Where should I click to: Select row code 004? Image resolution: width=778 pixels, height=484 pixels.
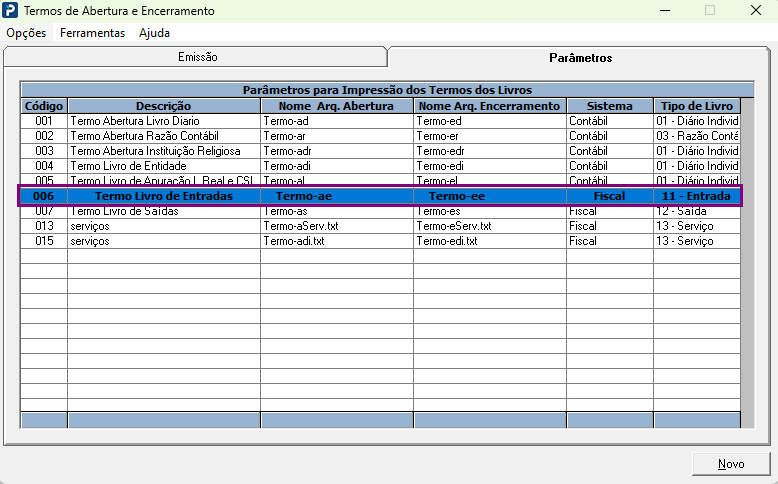(x=44, y=166)
